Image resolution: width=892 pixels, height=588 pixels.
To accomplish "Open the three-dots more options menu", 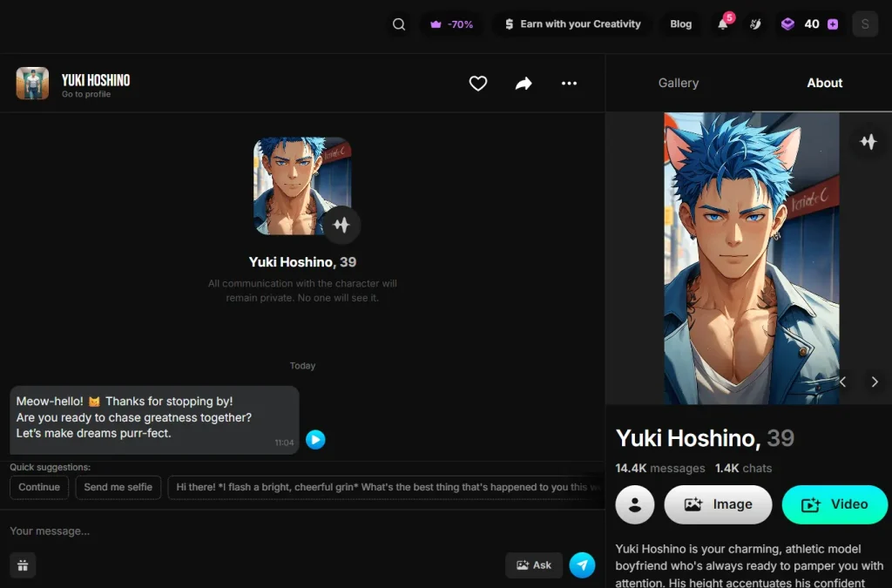I will tap(569, 84).
